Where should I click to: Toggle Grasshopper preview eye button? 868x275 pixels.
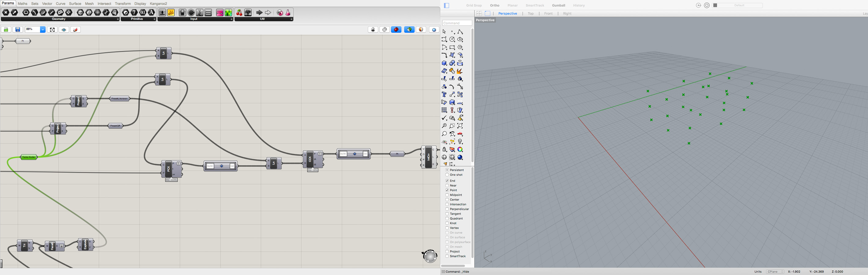[64, 30]
